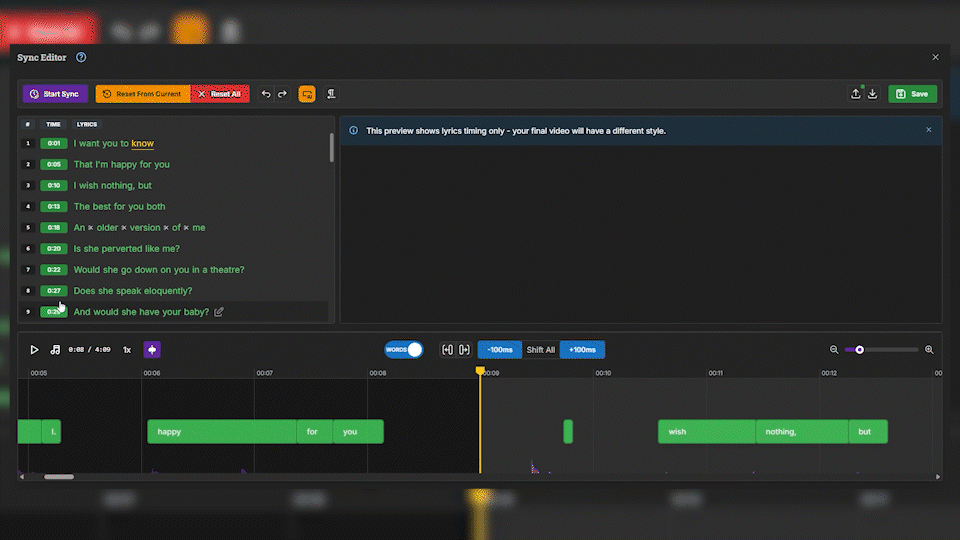The height and width of the screenshot is (540, 960).
Task: Play the audio
Action: click(34, 350)
